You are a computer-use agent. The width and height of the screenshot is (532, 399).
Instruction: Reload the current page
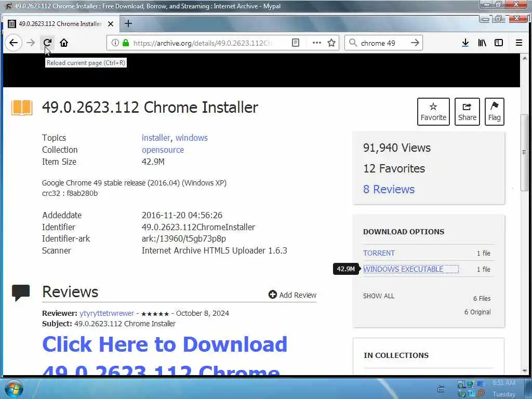47,43
